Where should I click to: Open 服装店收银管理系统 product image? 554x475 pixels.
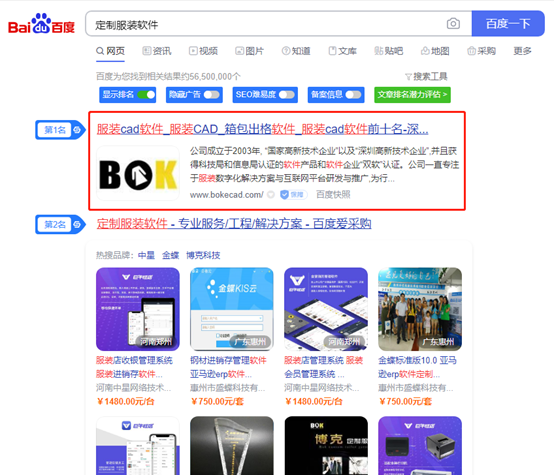[138, 309]
